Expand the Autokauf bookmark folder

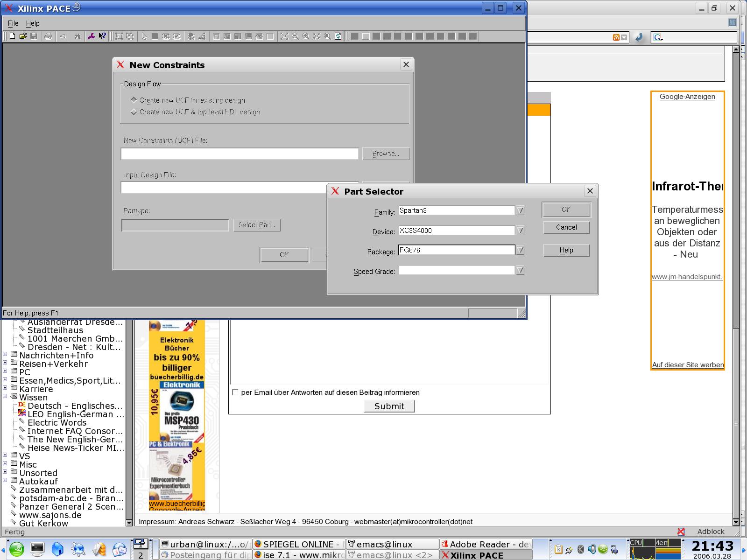coord(5,480)
